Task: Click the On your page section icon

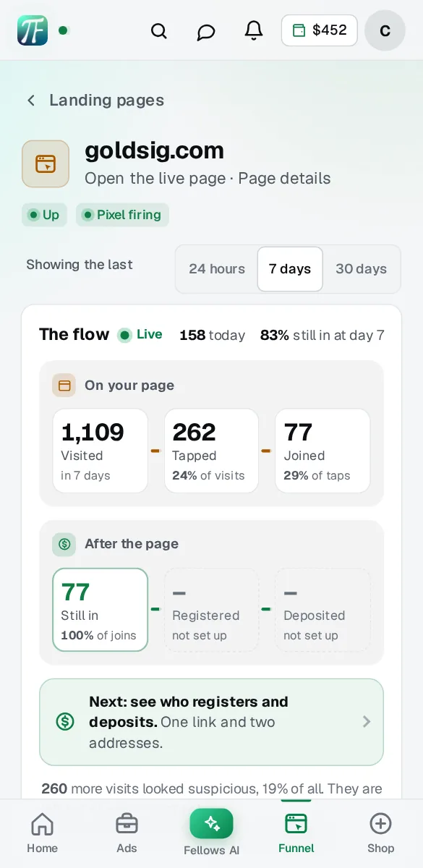Action: tap(64, 386)
